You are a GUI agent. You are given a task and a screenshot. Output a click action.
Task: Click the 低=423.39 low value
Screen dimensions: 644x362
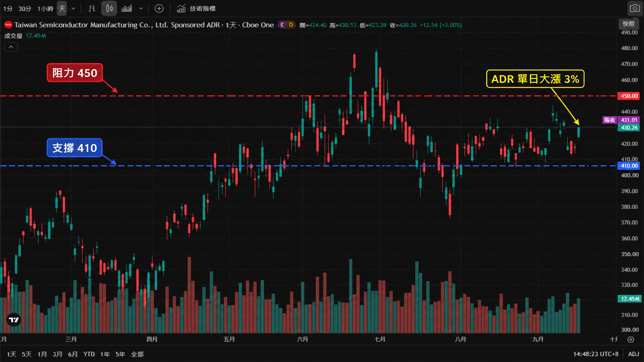coord(373,25)
